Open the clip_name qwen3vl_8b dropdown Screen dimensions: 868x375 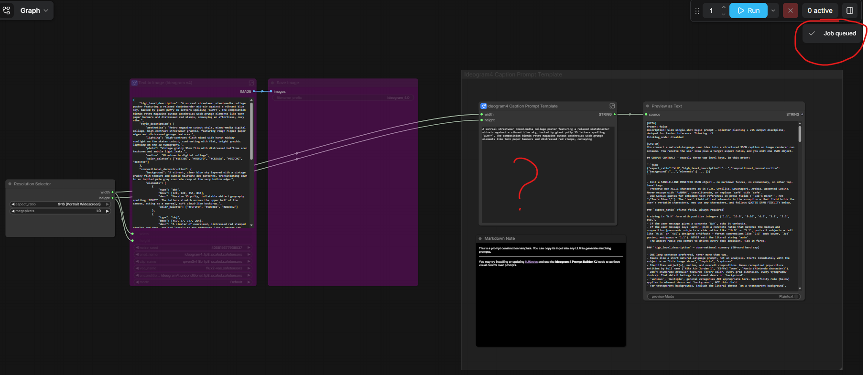(193, 261)
